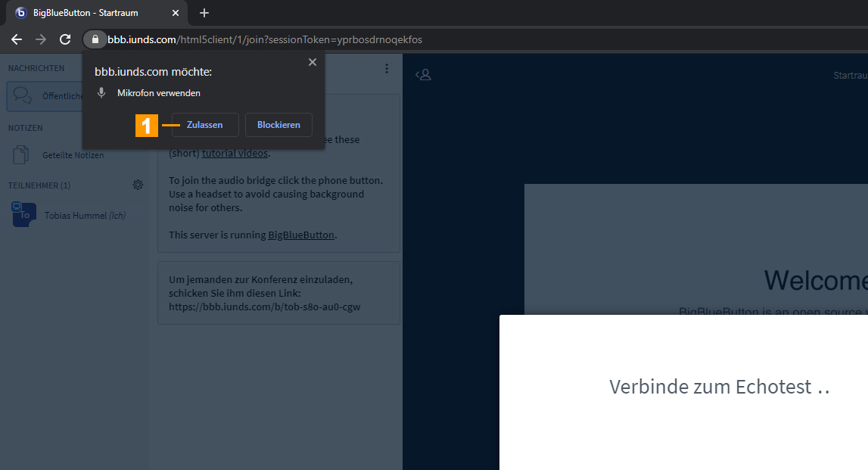This screenshot has height=470, width=868.
Task: Click the tutorial videos link
Action: tap(235, 153)
